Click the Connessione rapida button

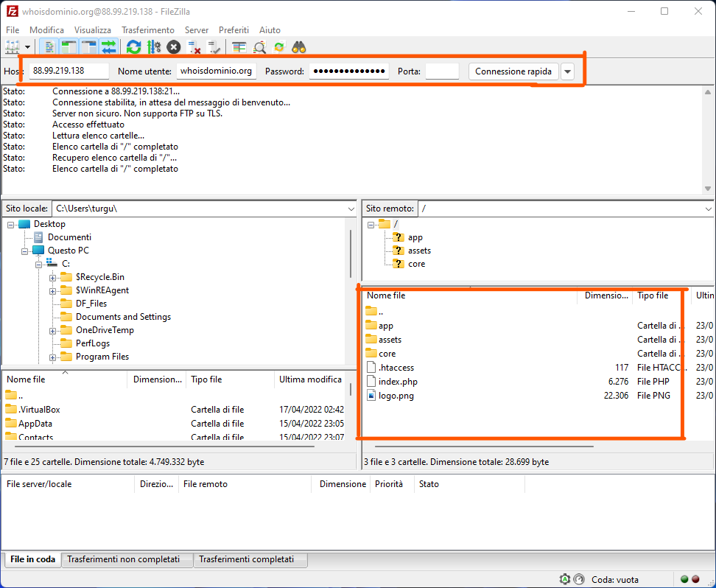(513, 71)
